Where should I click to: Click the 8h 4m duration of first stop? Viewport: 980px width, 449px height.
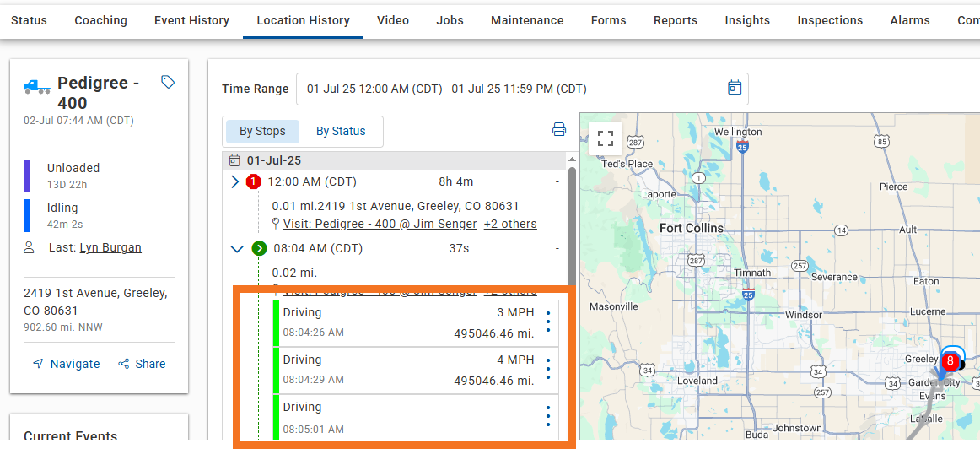click(455, 182)
